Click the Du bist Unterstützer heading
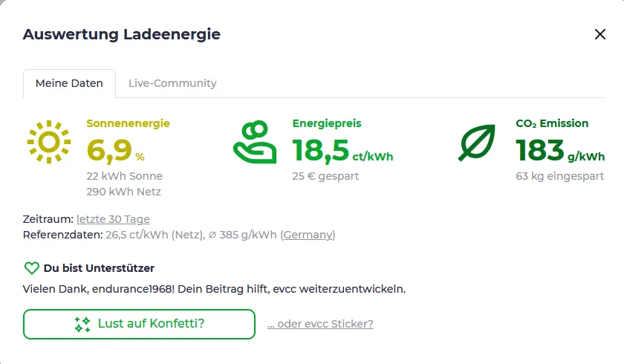624x364 pixels. [99, 268]
